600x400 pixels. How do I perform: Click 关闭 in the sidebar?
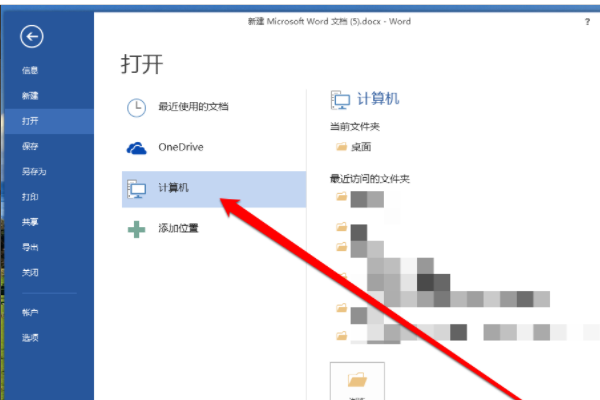(x=30, y=273)
